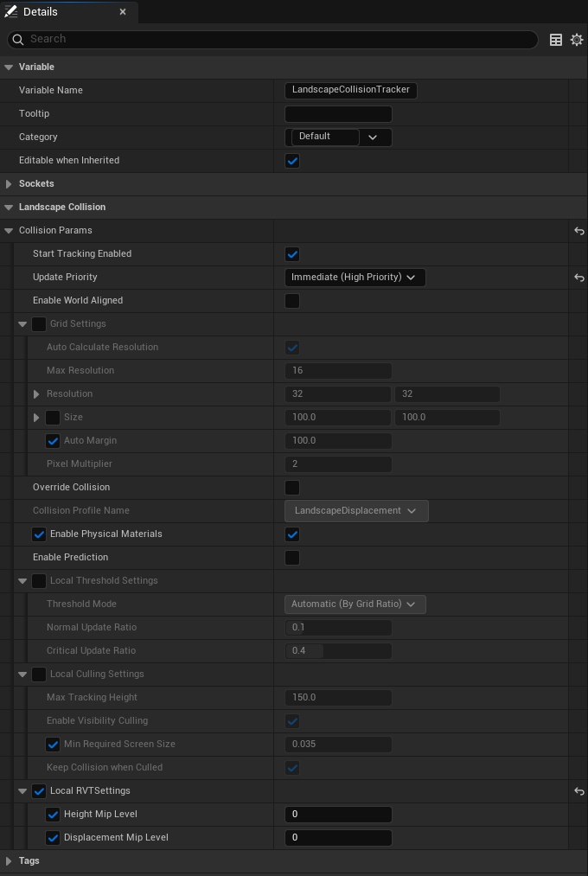This screenshot has width=588, height=876.
Task: Open the Update Priority dropdown
Action: point(355,278)
